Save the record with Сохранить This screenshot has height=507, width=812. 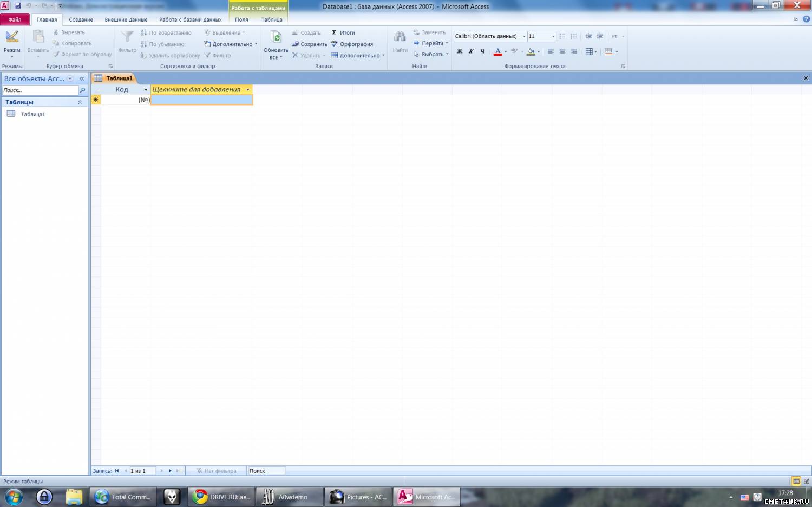309,44
